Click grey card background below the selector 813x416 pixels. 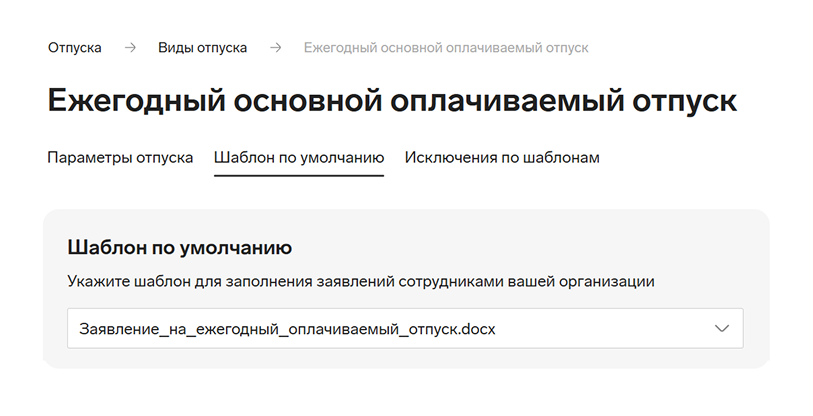(x=405, y=358)
